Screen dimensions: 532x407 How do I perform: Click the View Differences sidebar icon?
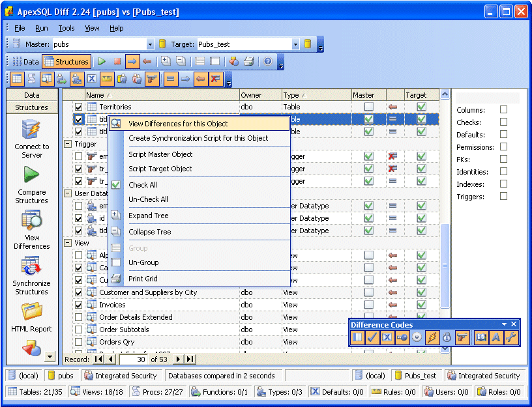point(31,221)
